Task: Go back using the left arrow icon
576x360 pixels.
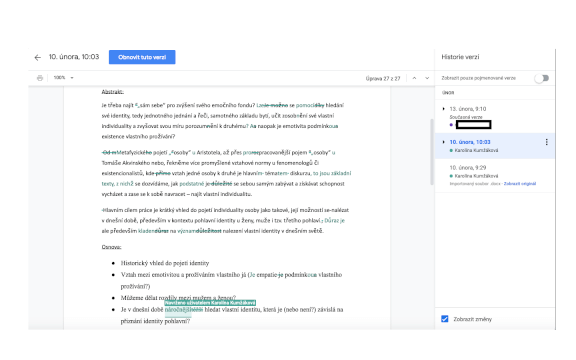Action: [x=37, y=57]
